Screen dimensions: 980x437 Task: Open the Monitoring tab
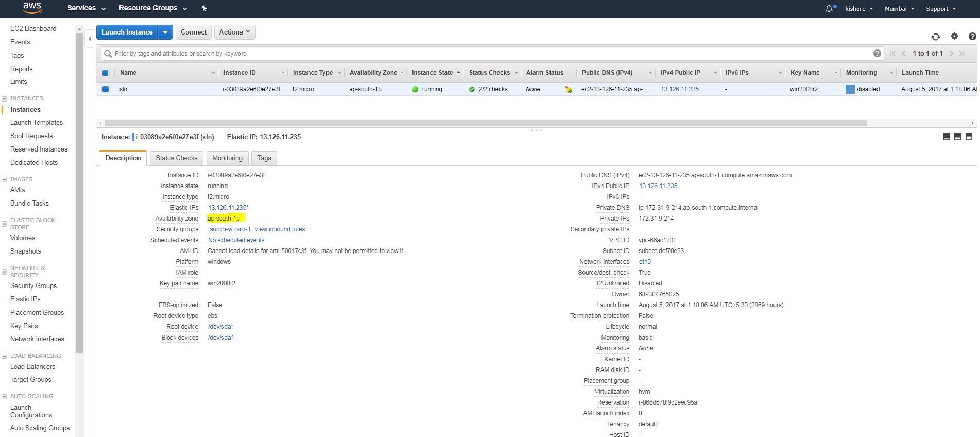pos(227,158)
